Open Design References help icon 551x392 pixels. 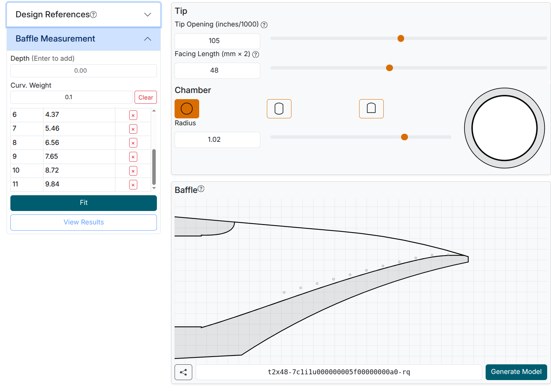(93, 15)
